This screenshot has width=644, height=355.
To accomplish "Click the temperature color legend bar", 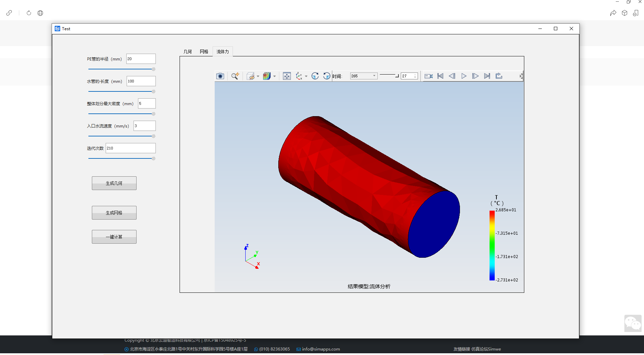I will coord(492,245).
